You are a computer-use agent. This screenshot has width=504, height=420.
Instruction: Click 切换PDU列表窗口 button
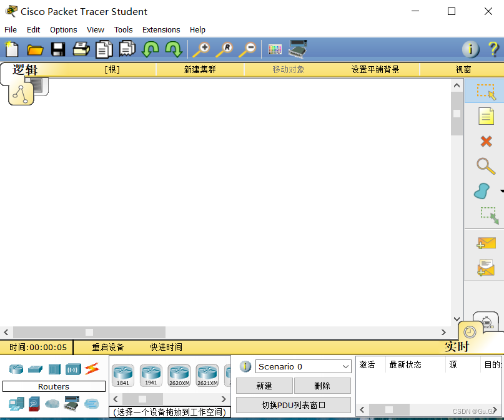[294, 405]
